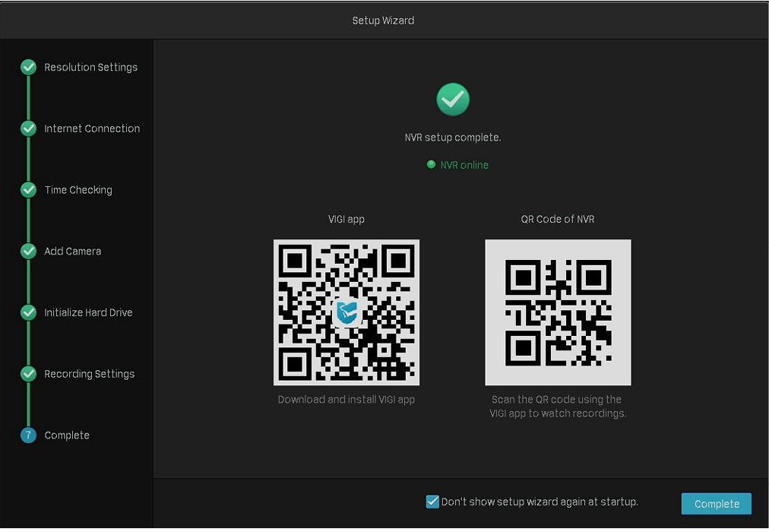Viewport: 769px width, 532px height.
Task: Click the step 7 Complete circle icon
Action: (28, 435)
